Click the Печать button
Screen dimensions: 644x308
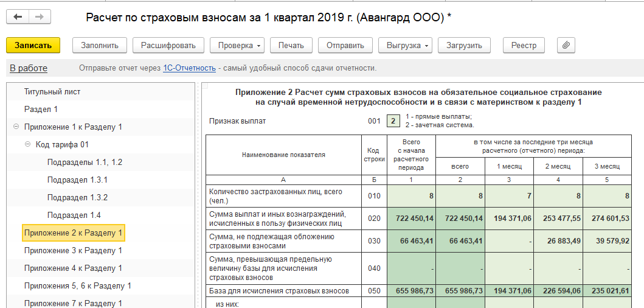291,45
